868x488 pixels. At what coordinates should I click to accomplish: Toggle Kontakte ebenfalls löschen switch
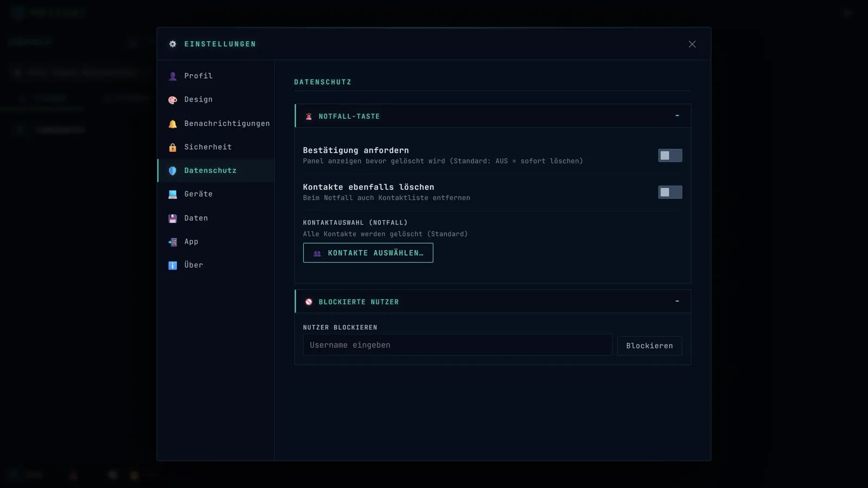(670, 192)
